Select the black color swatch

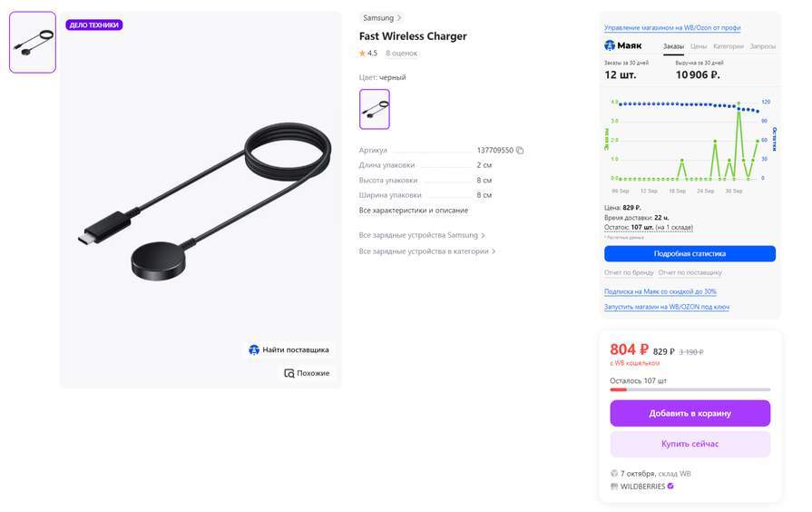375,109
